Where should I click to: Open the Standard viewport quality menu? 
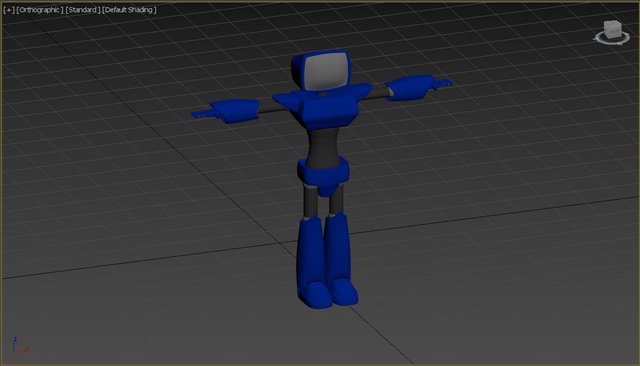click(x=83, y=10)
